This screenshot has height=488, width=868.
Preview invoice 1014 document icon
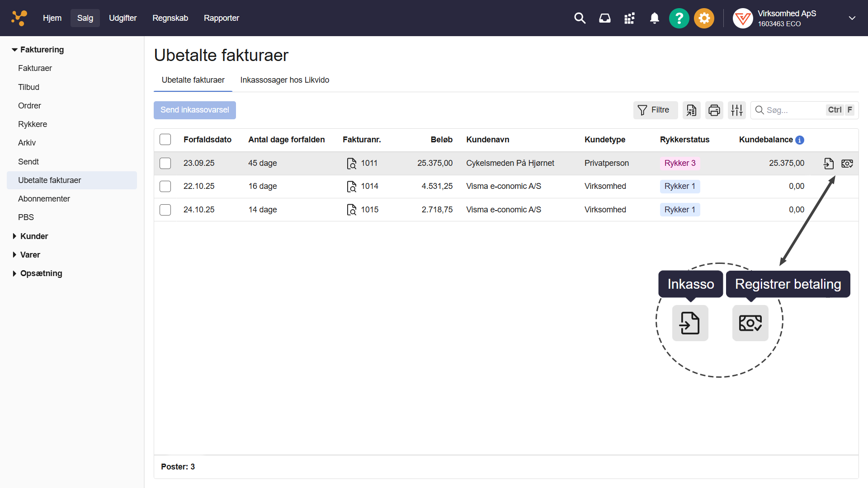click(351, 187)
